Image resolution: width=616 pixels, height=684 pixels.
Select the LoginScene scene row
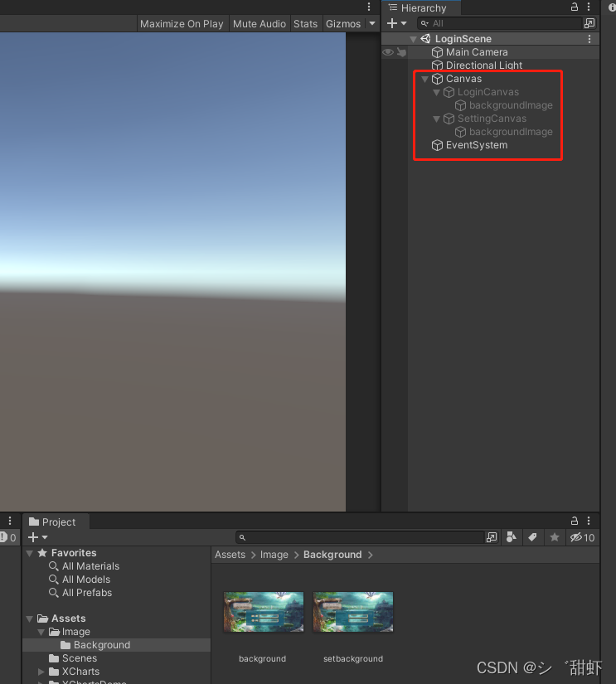(x=490, y=39)
